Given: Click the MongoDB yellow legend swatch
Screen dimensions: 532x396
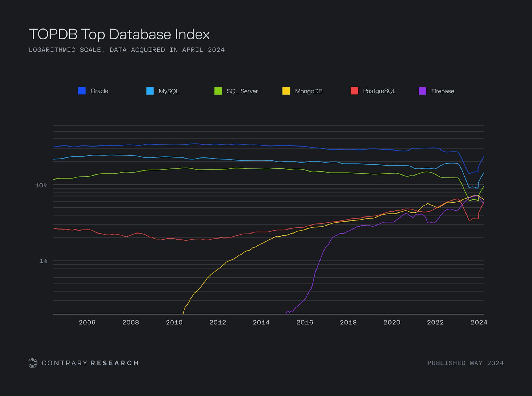Looking at the screenshot, I should click(x=286, y=91).
